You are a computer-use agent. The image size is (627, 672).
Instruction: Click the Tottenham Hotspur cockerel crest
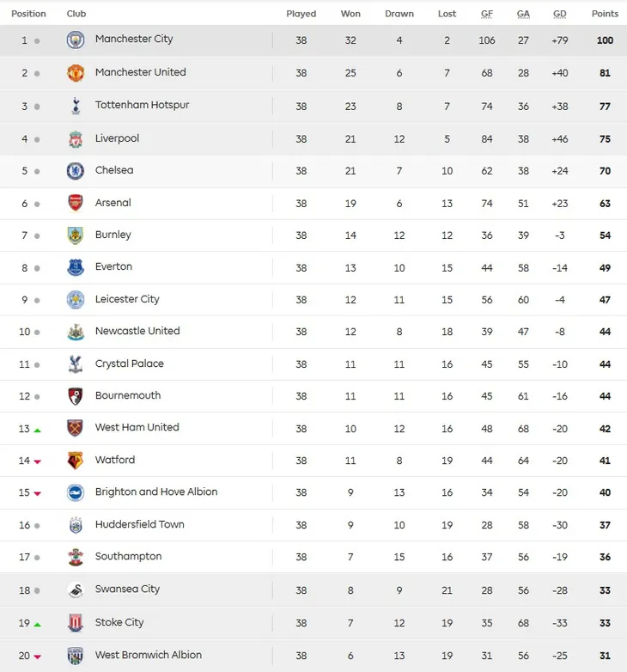76,106
